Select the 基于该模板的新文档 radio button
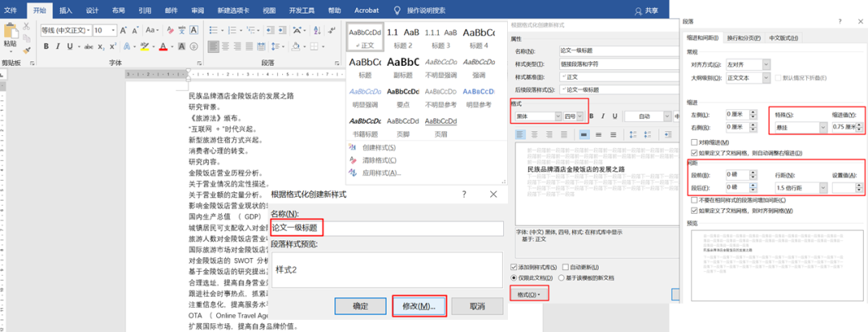The width and height of the screenshot is (868, 332). click(561, 278)
